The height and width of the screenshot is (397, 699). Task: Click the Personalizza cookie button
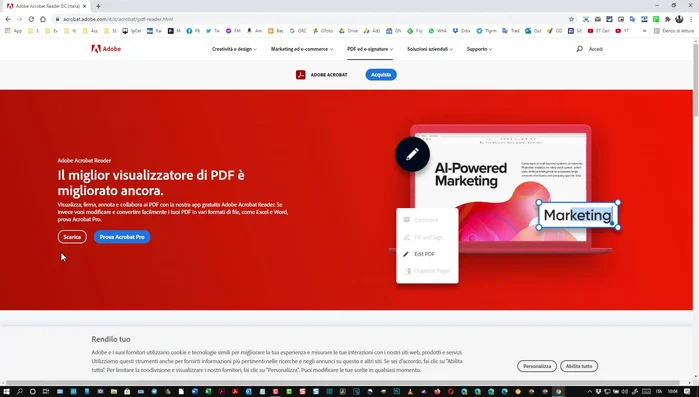(537, 366)
